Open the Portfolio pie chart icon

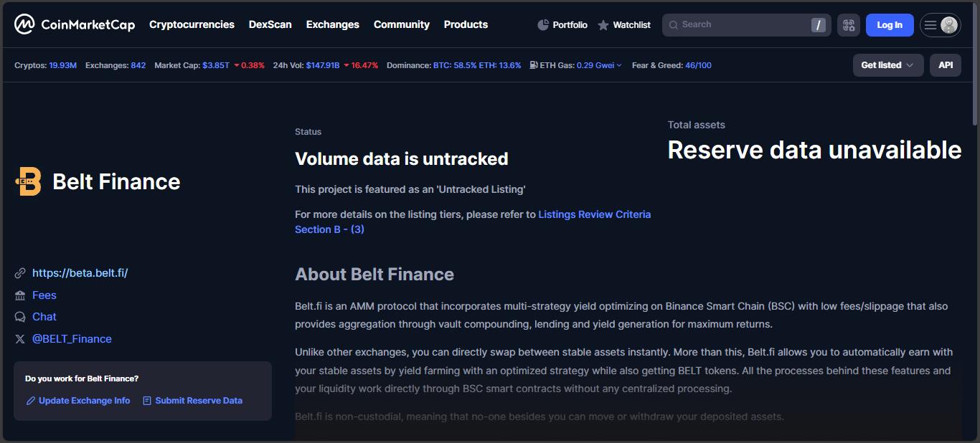543,25
